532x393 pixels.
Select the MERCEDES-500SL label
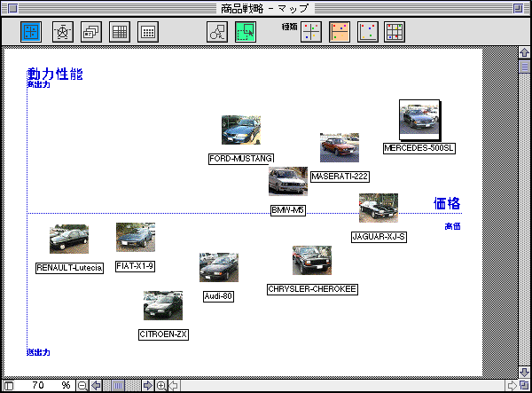[419, 148]
